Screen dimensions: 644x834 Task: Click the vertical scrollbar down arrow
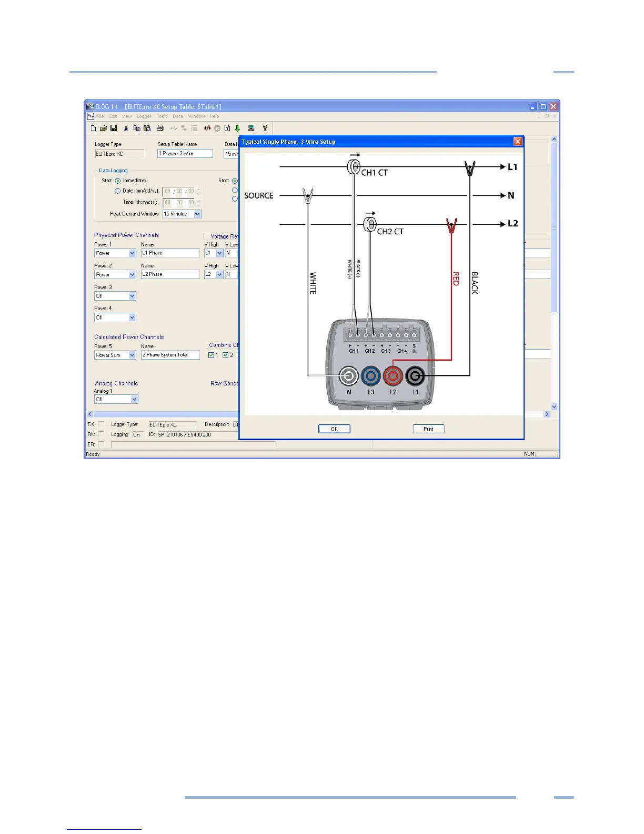click(554, 406)
